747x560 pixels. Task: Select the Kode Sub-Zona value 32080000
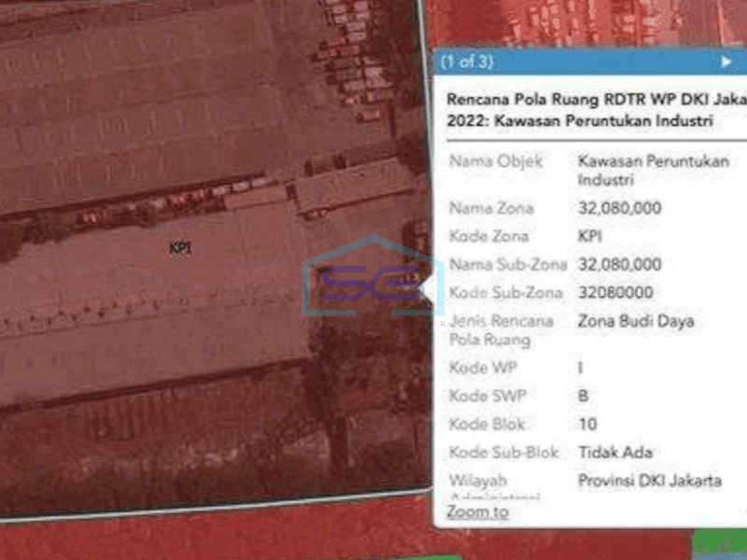616,293
